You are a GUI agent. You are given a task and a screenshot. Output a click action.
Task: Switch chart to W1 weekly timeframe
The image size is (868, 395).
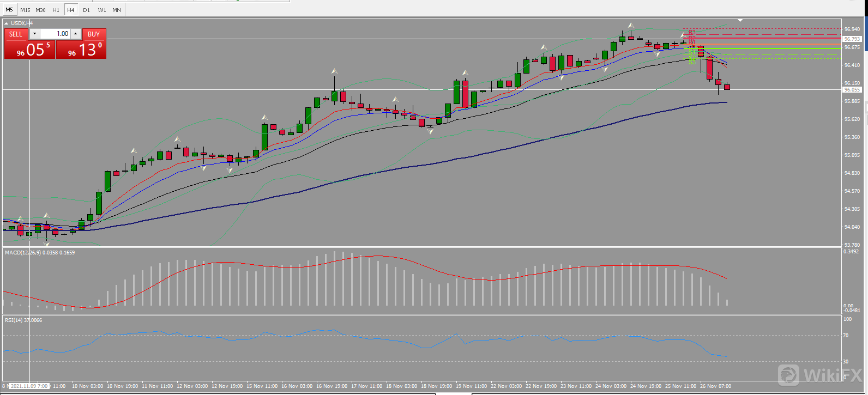[101, 10]
